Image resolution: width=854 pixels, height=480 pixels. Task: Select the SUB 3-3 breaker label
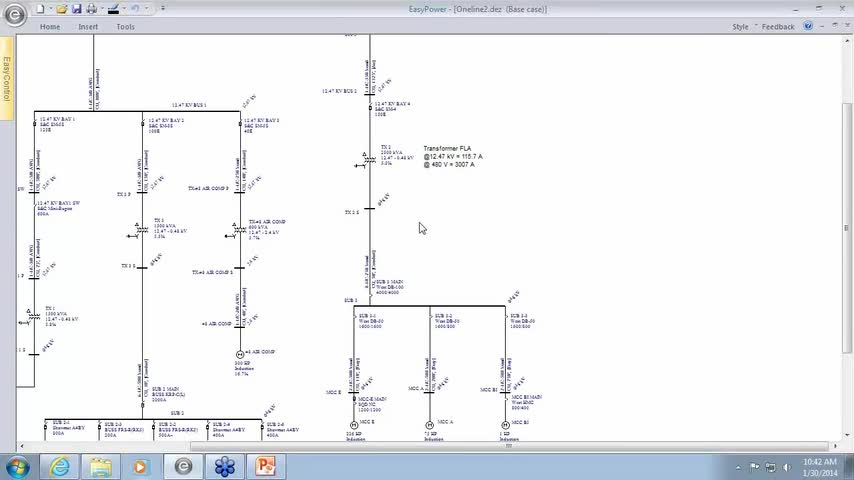coord(522,321)
